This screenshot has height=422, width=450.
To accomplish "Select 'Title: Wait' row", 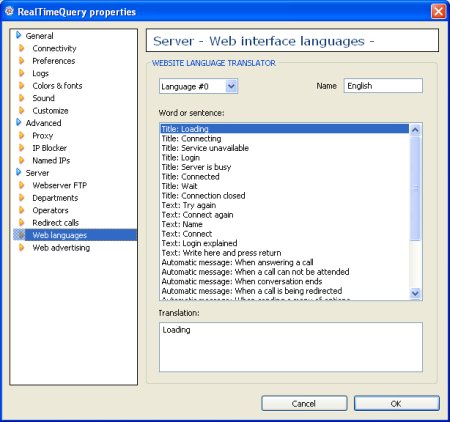I will (285, 186).
